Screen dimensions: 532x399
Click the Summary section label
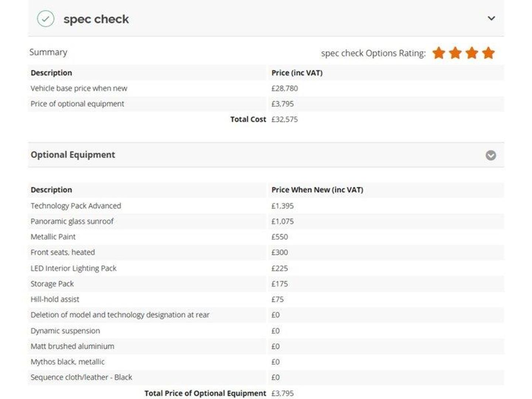pos(48,52)
